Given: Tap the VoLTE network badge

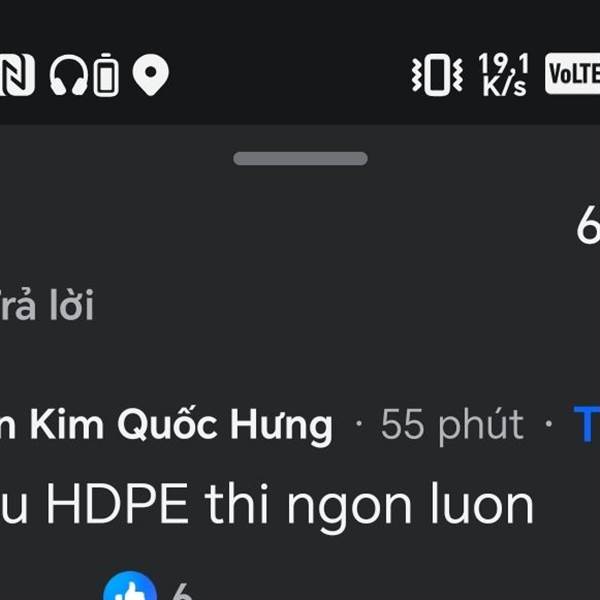Looking at the screenshot, I should pos(572,73).
